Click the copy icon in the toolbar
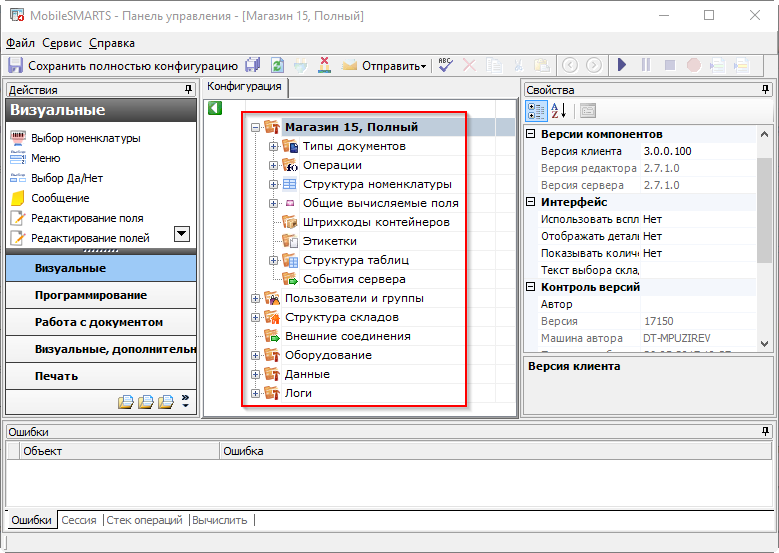779x553 pixels. pos(494,65)
